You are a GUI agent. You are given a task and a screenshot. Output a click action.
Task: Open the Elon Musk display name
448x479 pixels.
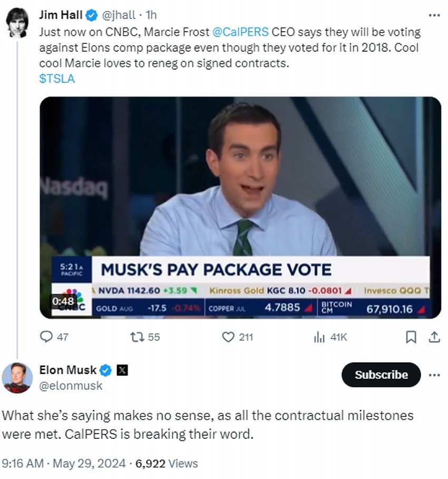(68, 370)
